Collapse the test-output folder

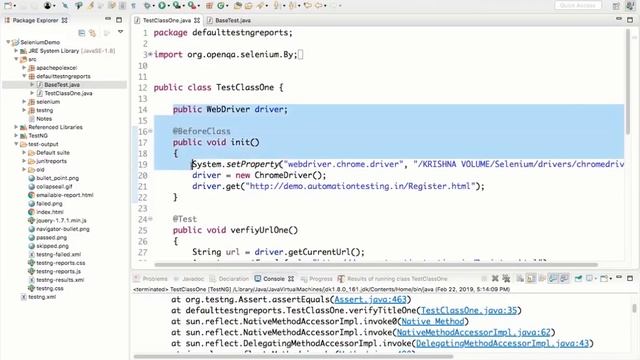pyautogui.click(x=16, y=144)
